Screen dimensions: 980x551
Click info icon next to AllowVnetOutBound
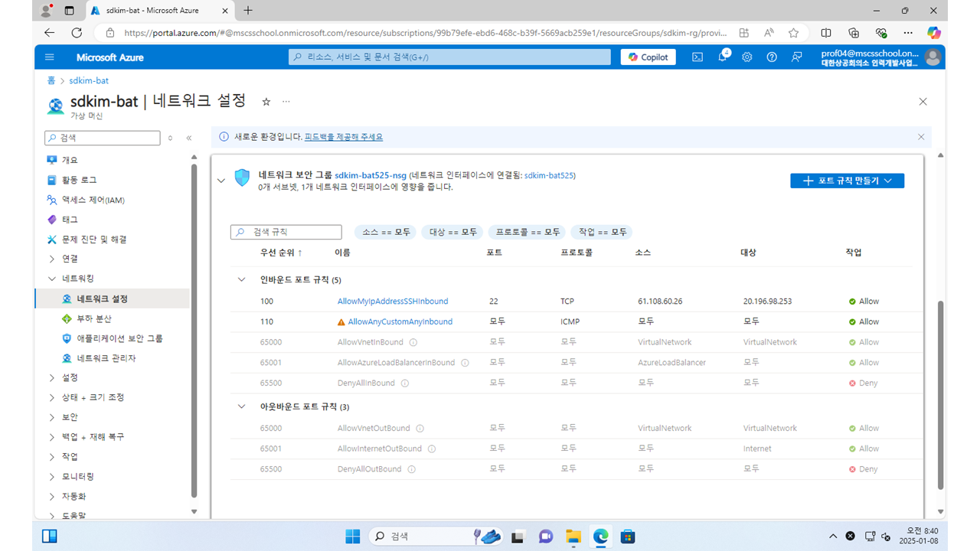(420, 429)
